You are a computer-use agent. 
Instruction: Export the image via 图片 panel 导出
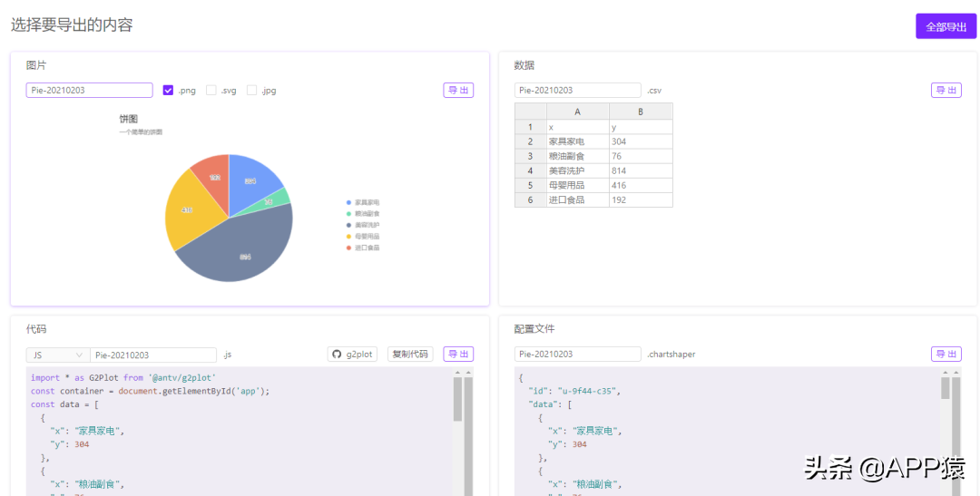[x=458, y=90]
